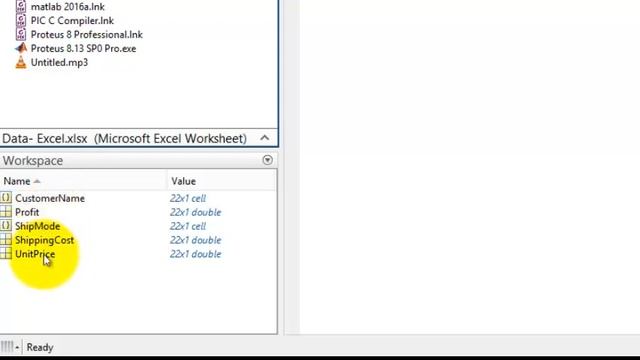Click the Data- Excel.xlsx details title
Image resolution: width=640 pixels, height=360 pixels.
124,138
